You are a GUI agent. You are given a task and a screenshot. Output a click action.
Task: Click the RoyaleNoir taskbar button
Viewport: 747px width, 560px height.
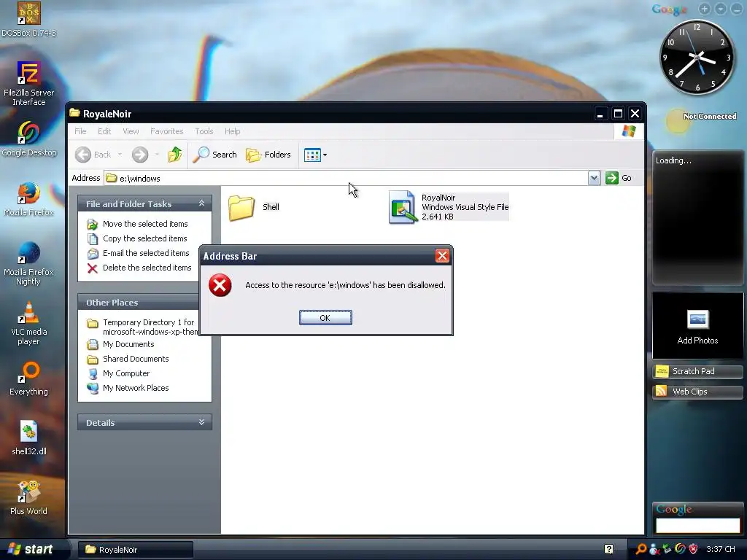(135, 550)
